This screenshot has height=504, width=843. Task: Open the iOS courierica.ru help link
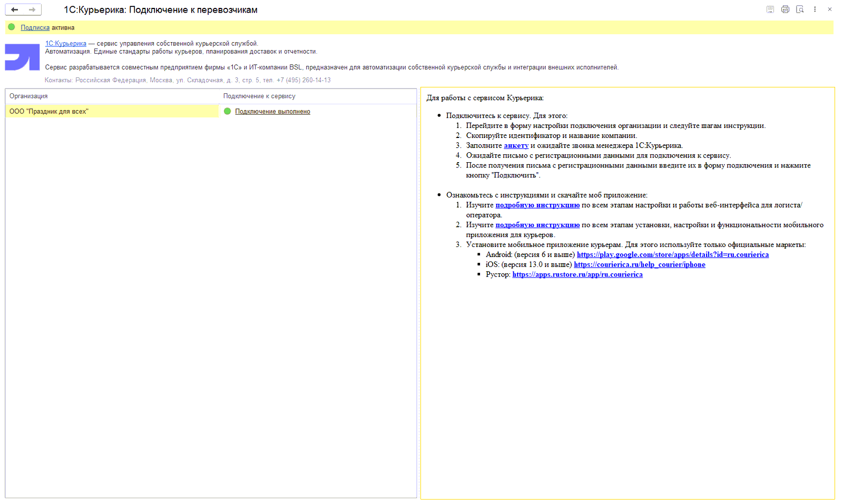point(639,265)
